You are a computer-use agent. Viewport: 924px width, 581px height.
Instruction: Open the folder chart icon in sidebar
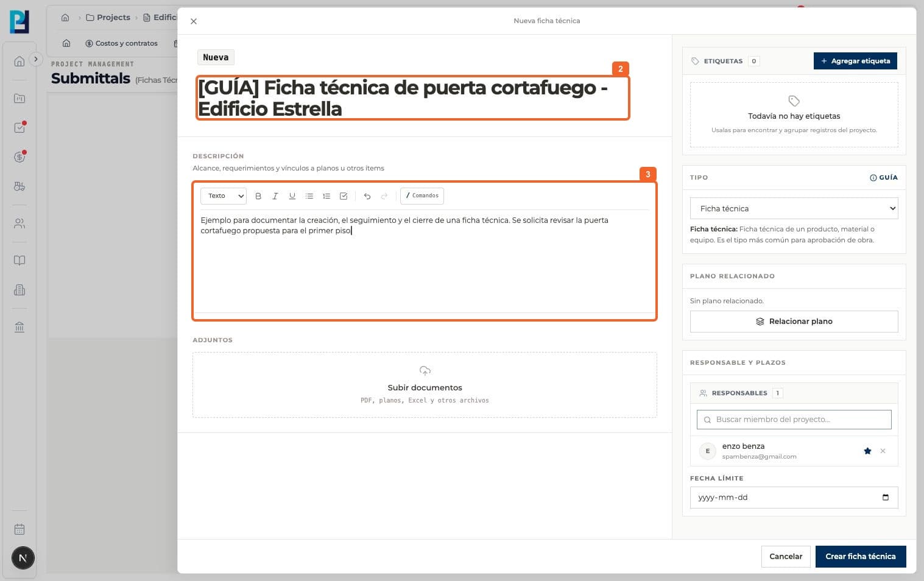(x=19, y=98)
